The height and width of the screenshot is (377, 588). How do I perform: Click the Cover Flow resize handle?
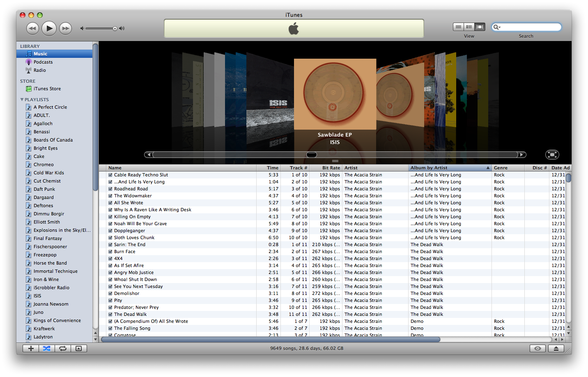335,161
